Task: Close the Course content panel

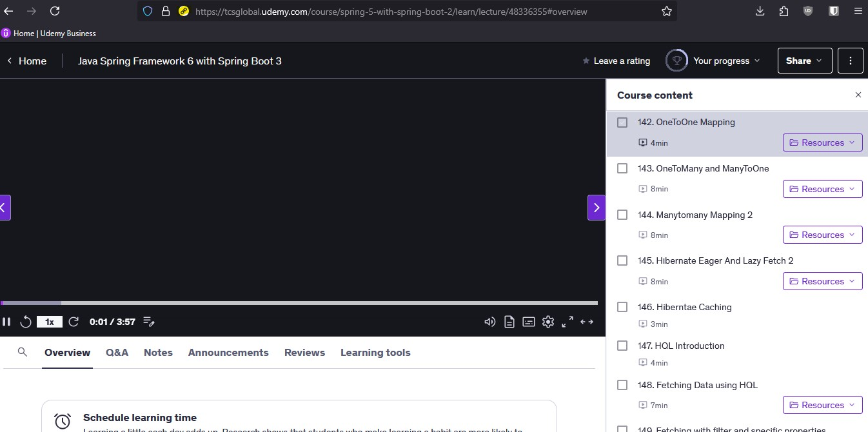Action: click(858, 95)
